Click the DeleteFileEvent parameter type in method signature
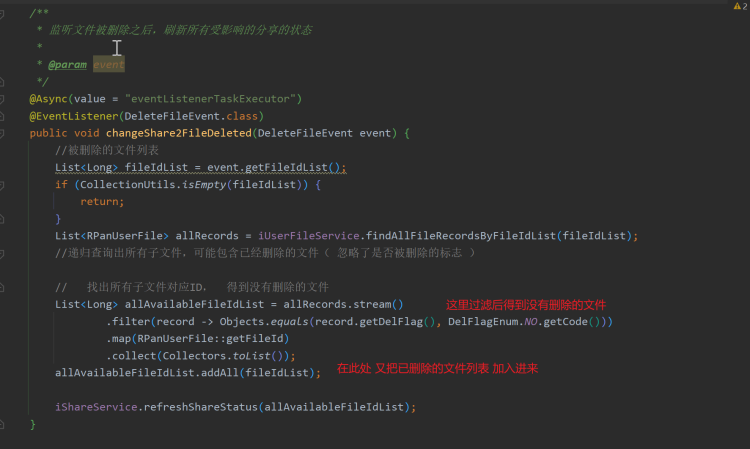 click(305, 133)
